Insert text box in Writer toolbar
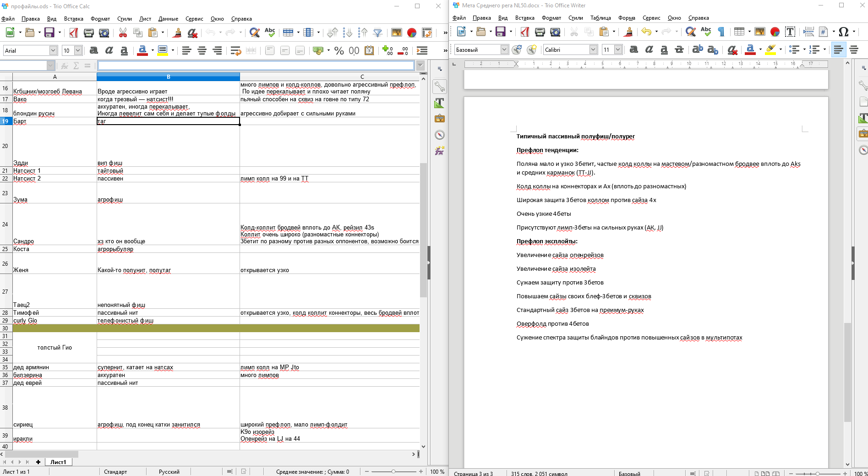 790,32
